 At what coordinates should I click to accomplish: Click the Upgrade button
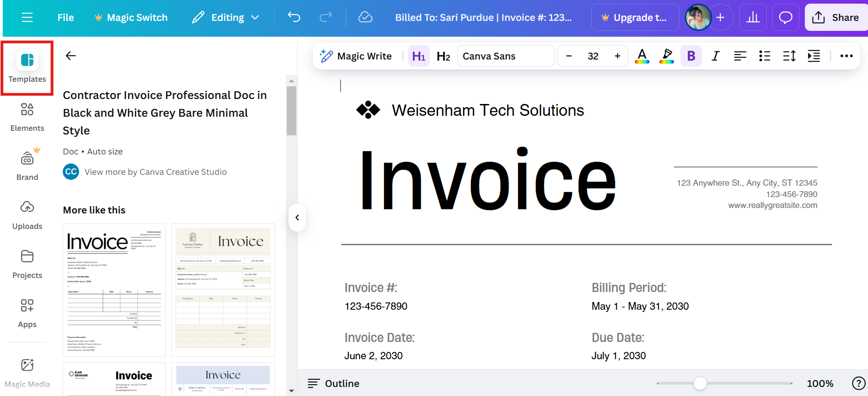(635, 18)
